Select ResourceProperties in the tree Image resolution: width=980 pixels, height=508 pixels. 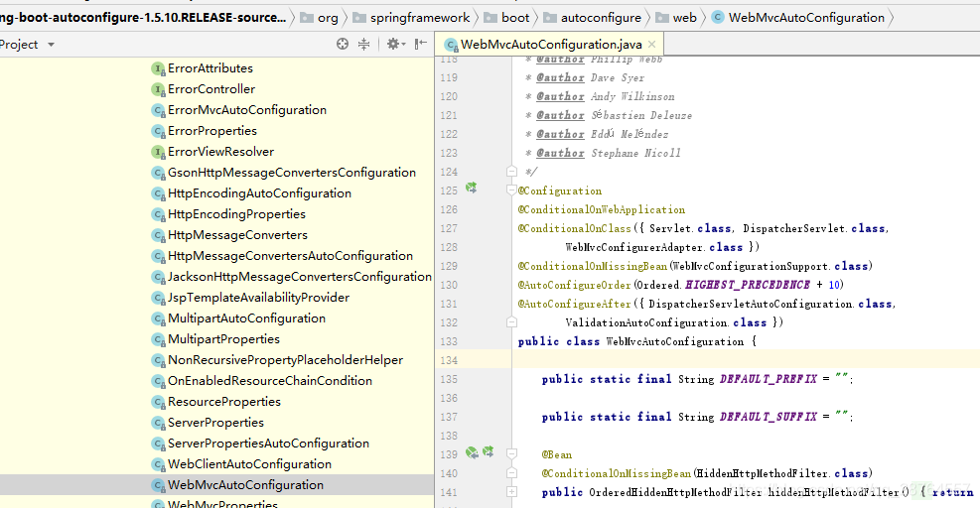pos(223,401)
